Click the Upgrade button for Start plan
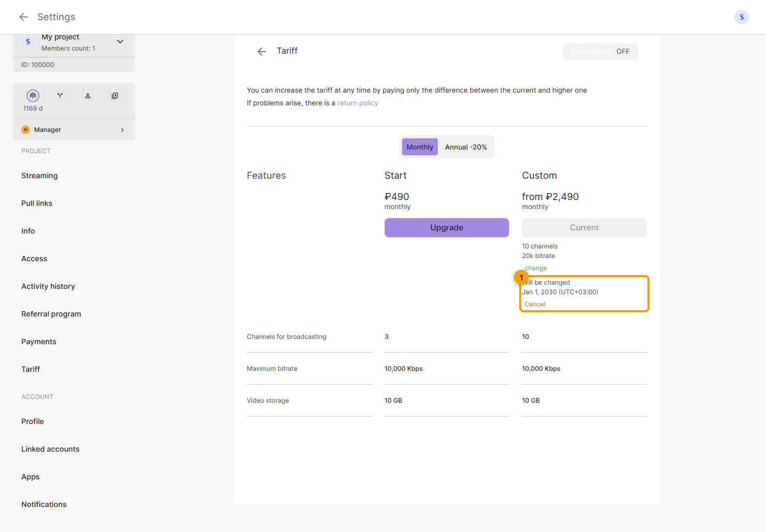This screenshot has height=532, width=766. (447, 228)
